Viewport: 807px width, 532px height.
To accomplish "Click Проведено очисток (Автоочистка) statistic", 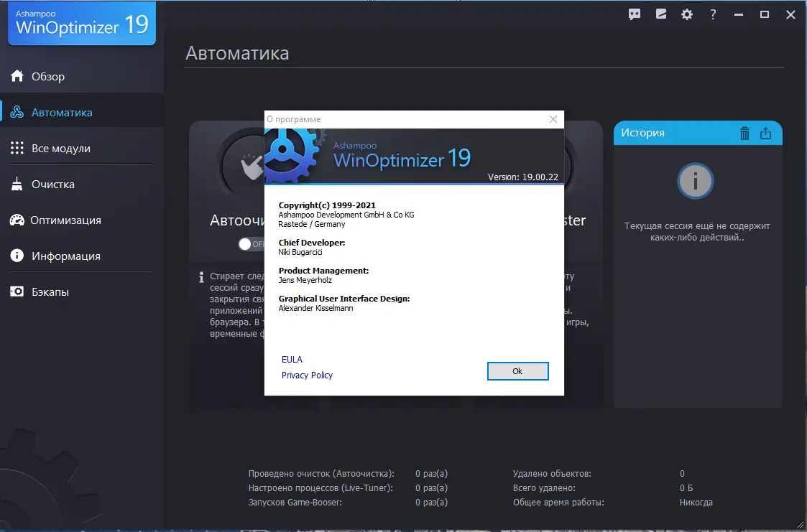I will tap(321, 473).
